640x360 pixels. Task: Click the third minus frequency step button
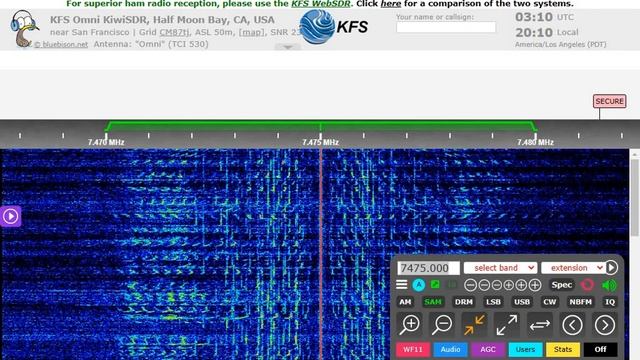tap(497, 285)
